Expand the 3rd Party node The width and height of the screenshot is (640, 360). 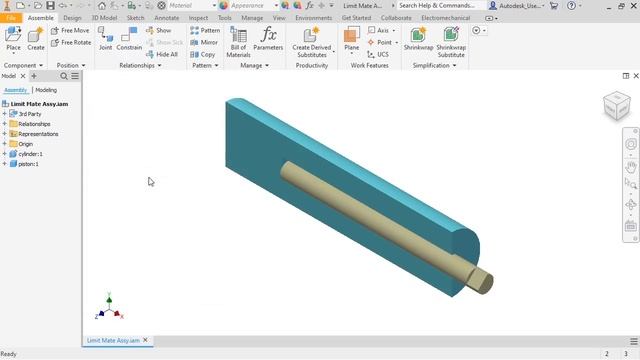pos(4,114)
